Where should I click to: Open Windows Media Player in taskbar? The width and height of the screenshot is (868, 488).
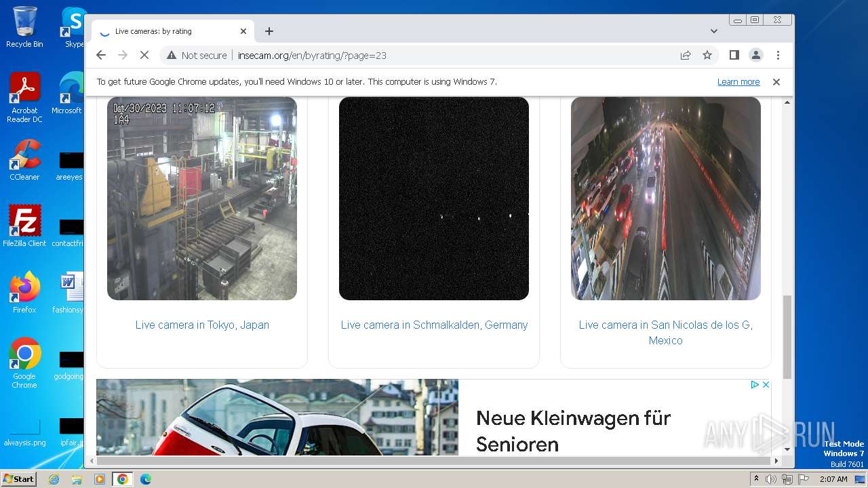tap(99, 479)
